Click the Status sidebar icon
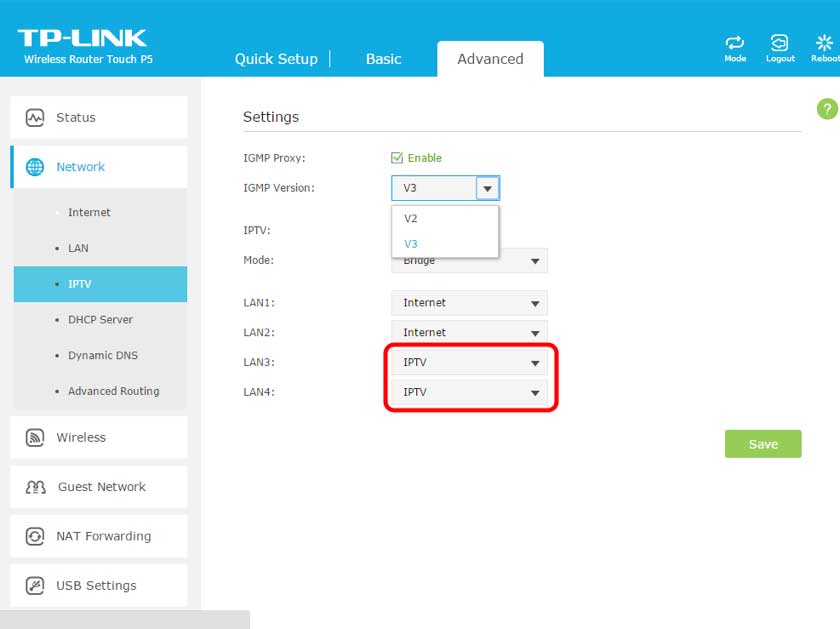The height and width of the screenshot is (629, 840). 35,118
